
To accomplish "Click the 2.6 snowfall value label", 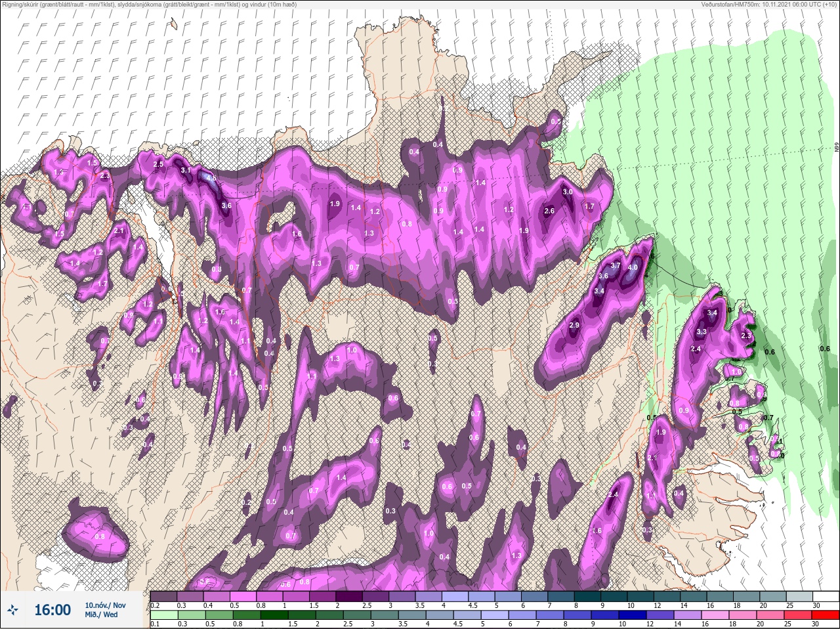I will click(549, 211).
